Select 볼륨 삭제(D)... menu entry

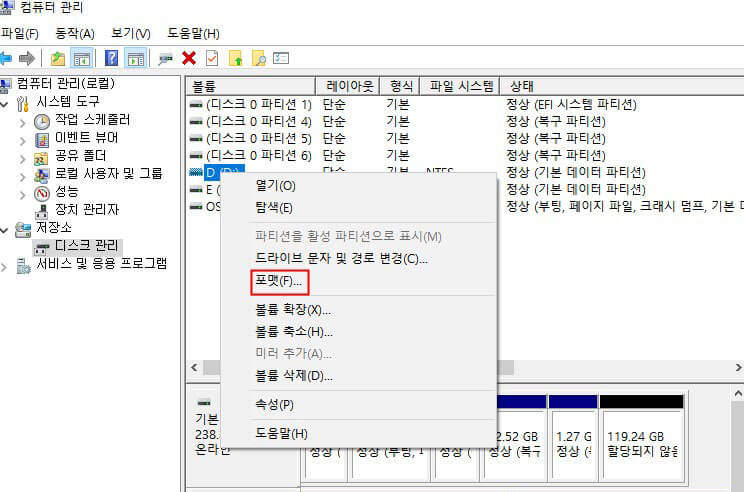coord(294,376)
